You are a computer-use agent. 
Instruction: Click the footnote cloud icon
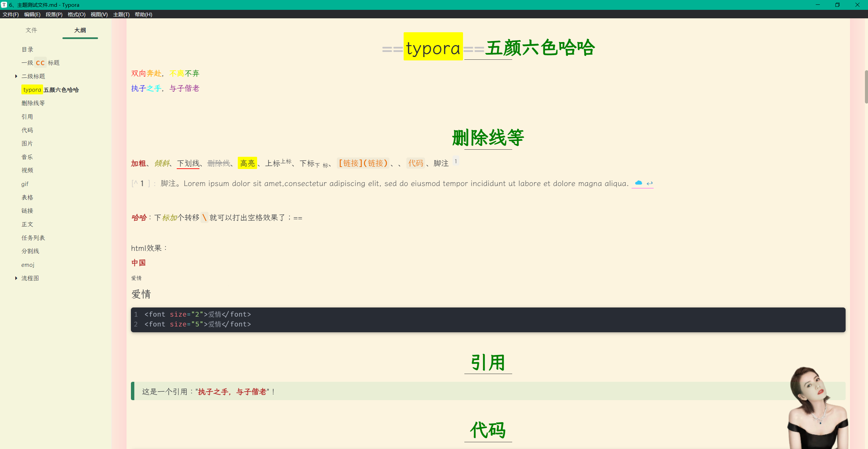point(638,183)
